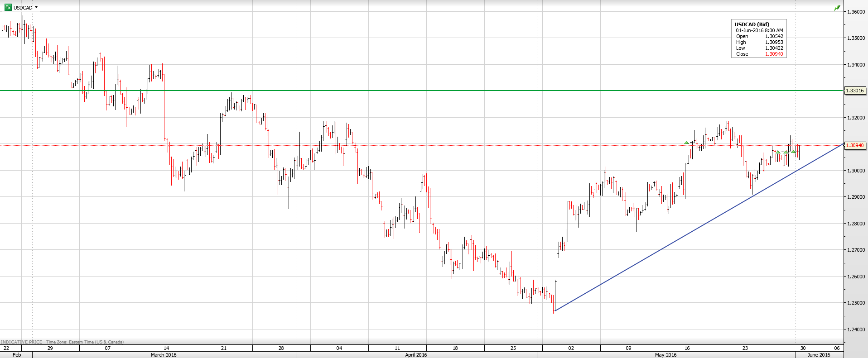Click the 1.33016 price level tag
Image resolution: width=868 pixels, height=358 pixels.
click(855, 91)
